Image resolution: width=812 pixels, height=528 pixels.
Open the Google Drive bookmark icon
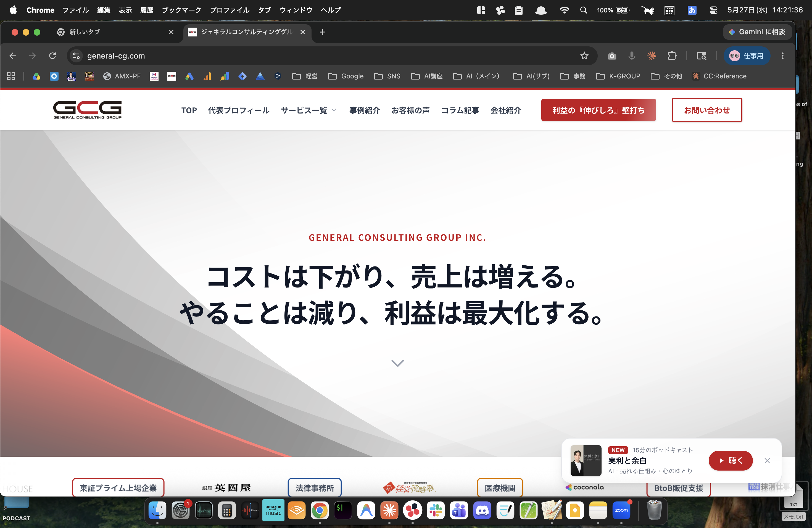point(36,76)
